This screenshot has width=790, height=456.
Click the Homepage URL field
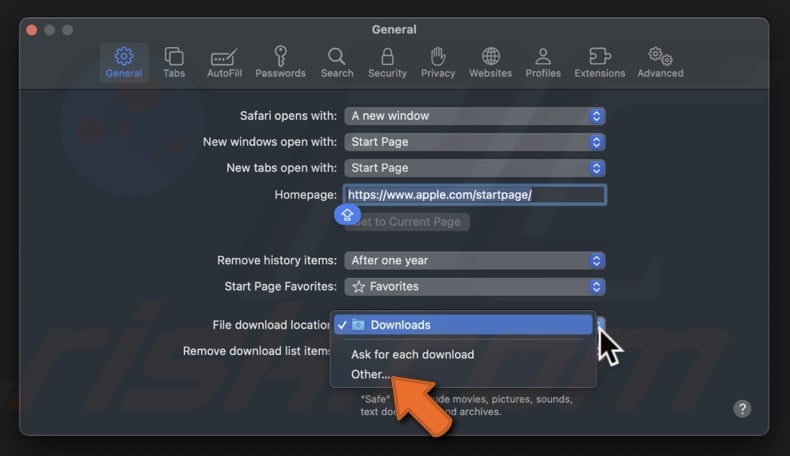(475, 194)
